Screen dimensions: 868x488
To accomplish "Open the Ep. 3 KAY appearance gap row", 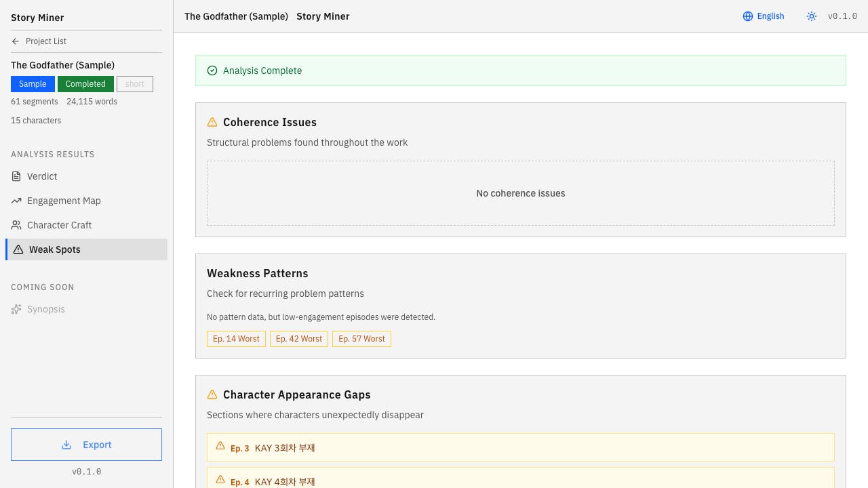I will click(x=520, y=447).
